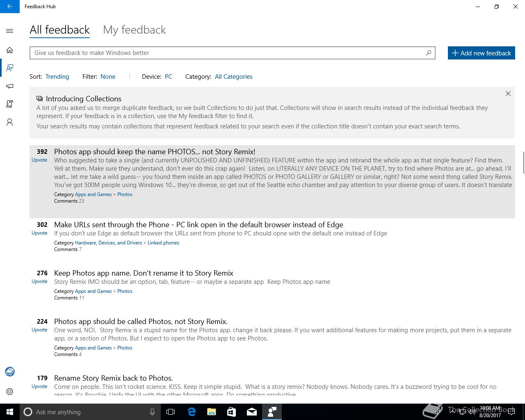525x420 pixels.
Task: Open Announcements megaphone icon
Action: click(10, 86)
